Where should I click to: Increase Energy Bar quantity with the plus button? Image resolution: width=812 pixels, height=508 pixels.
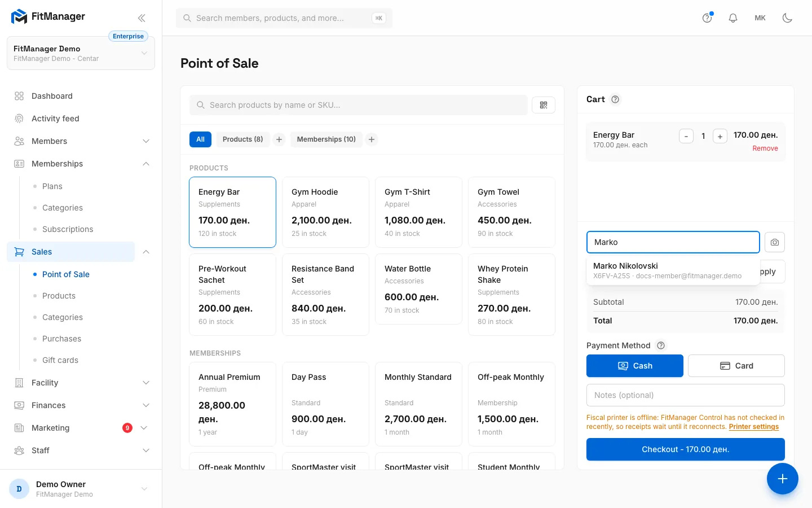[x=720, y=136]
